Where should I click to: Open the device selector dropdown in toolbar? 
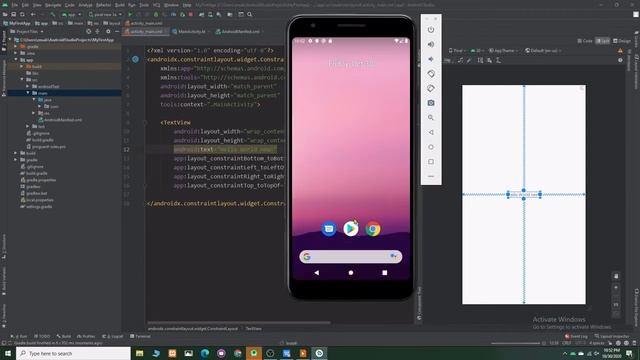(x=105, y=15)
